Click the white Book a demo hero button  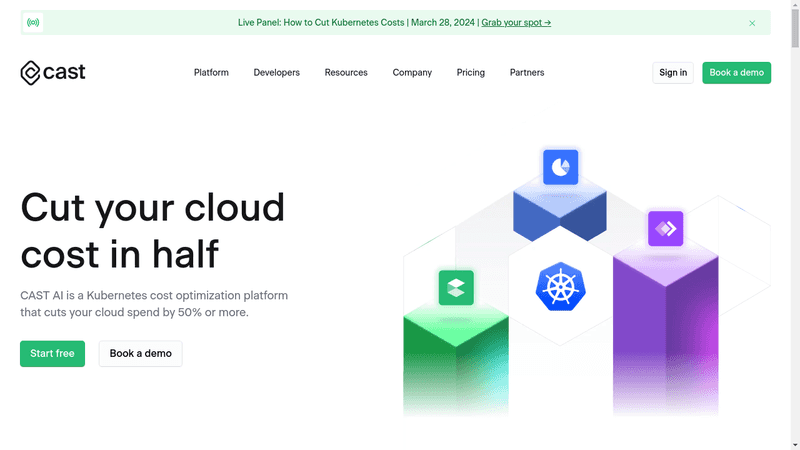(140, 354)
